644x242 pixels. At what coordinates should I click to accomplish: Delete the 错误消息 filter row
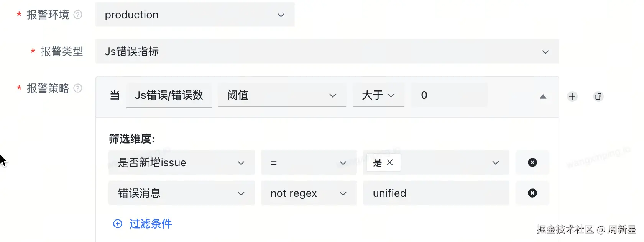[532, 193]
